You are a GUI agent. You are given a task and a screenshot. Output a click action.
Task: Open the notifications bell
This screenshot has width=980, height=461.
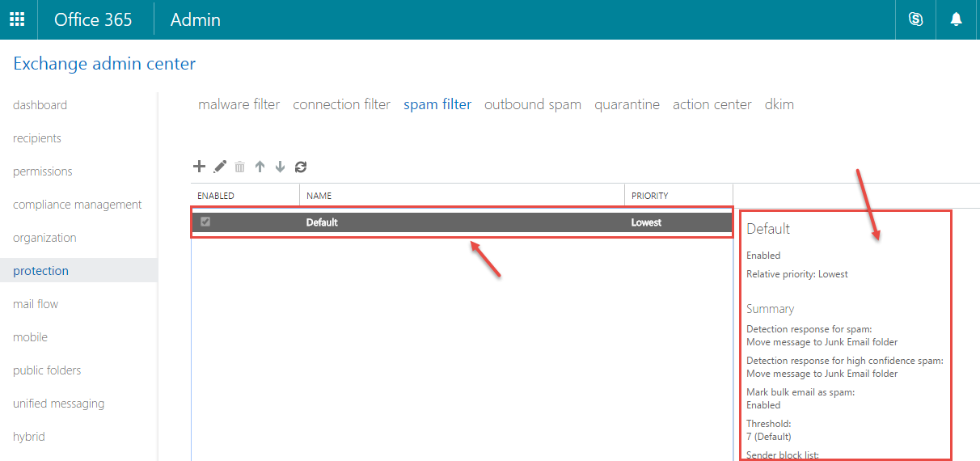pyautogui.click(x=957, y=19)
